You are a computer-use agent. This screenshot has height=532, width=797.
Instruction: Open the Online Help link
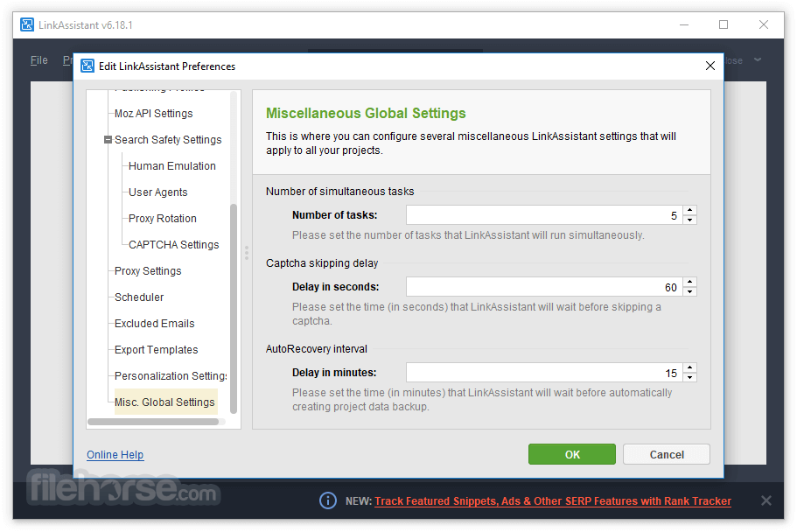click(x=115, y=455)
